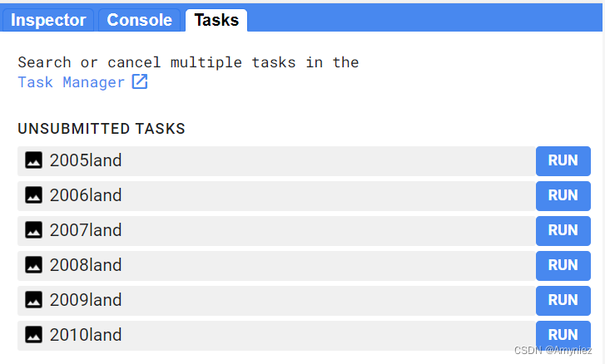Viewport: 605px width, 364px height.
Task: Open the Console tab
Action: (139, 20)
